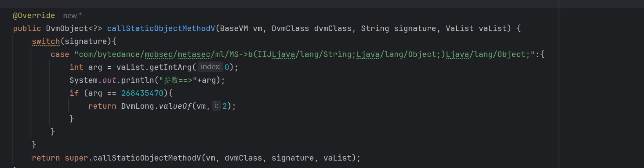This screenshot has width=644, height=168.
Task: Click the "new *" author inlay hint
Action: point(72,16)
